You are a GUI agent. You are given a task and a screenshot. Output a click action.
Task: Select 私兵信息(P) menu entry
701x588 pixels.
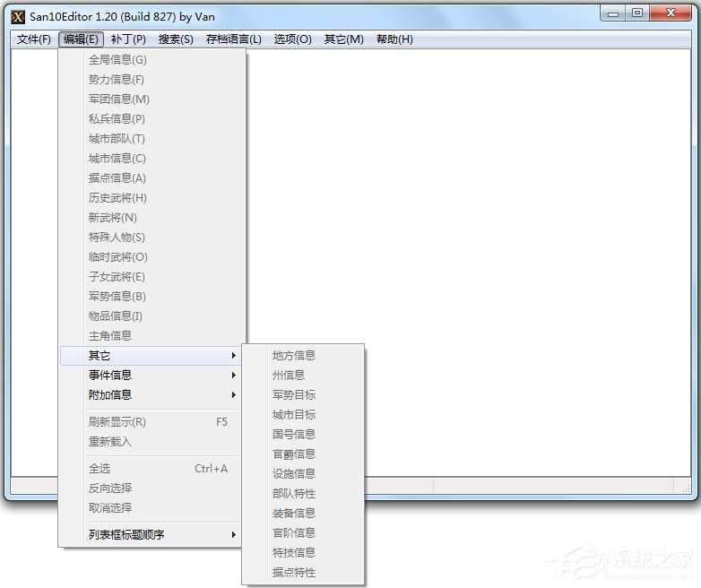click(x=152, y=118)
